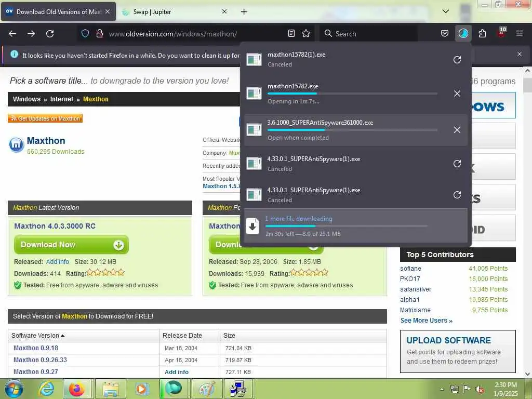Retry download of maxthon15782(1).exe
532x399 pixels.
[x=457, y=60]
